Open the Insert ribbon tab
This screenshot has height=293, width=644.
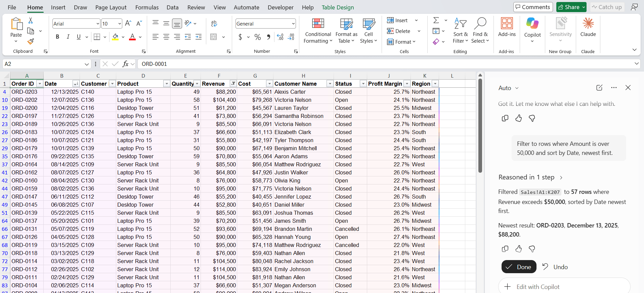coord(58,7)
